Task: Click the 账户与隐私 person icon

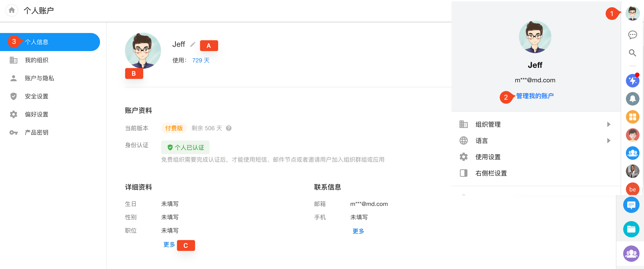Action: point(14,78)
